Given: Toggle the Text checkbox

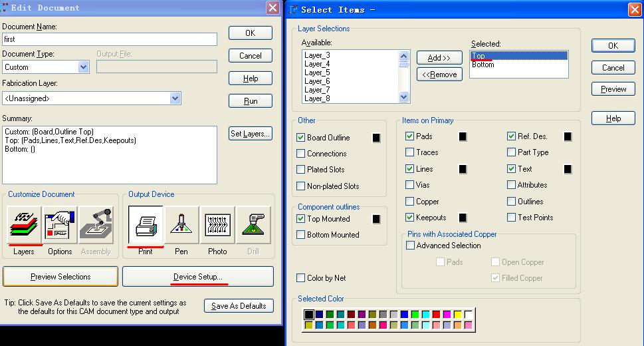Looking at the screenshot, I should [x=511, y=169].
